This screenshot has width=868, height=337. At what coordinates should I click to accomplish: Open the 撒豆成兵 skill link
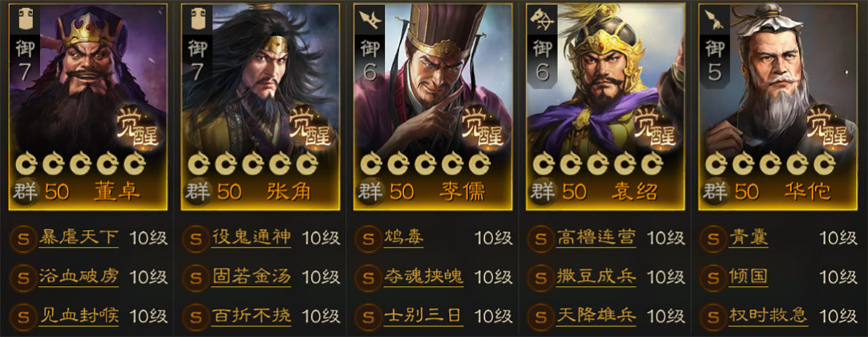(x=596, y=277)
